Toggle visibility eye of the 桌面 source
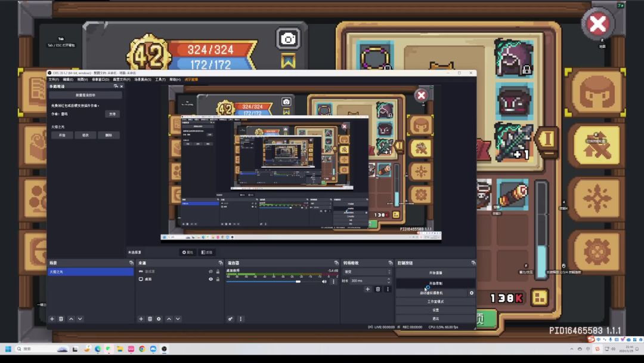 (210, 279)
